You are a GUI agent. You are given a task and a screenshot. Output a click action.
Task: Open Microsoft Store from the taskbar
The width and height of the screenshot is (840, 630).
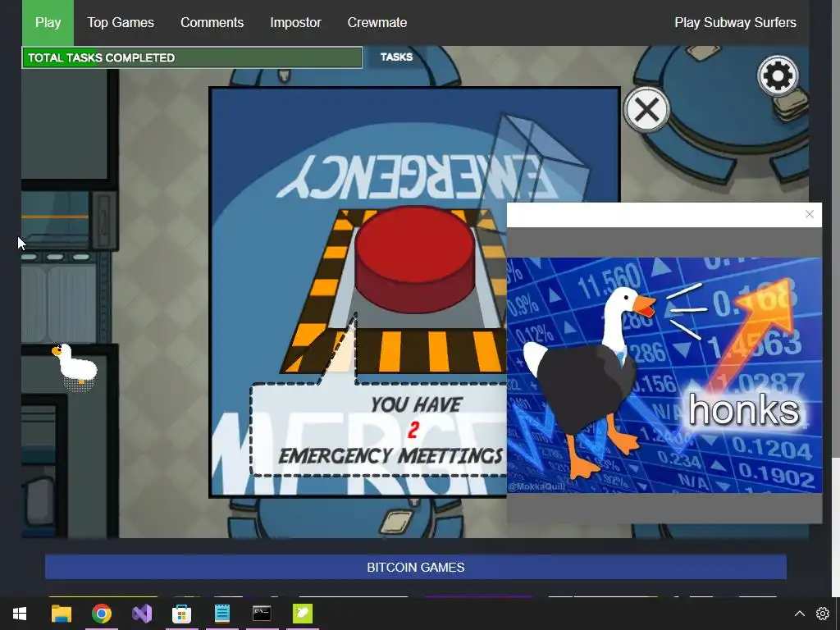(x=181, y=614)
